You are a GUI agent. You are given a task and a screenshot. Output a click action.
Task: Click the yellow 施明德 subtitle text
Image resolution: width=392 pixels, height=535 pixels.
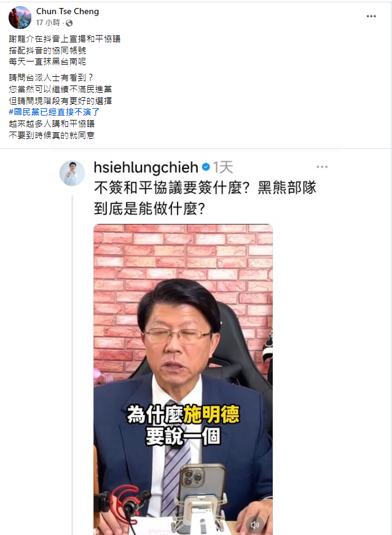coord(211,414)
